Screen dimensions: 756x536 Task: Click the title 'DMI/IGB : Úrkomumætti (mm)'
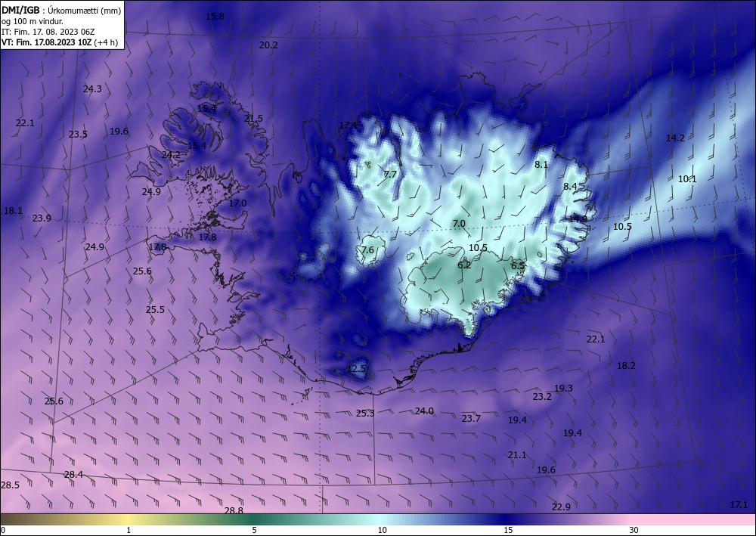pyautogui.click(x=61, y=10)
